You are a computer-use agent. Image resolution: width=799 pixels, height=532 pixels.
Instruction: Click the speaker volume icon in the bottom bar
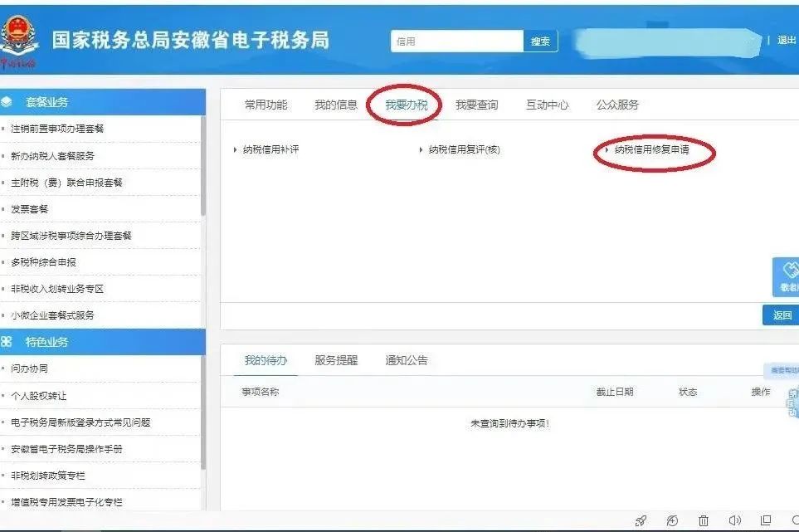[x=734, y=520]
